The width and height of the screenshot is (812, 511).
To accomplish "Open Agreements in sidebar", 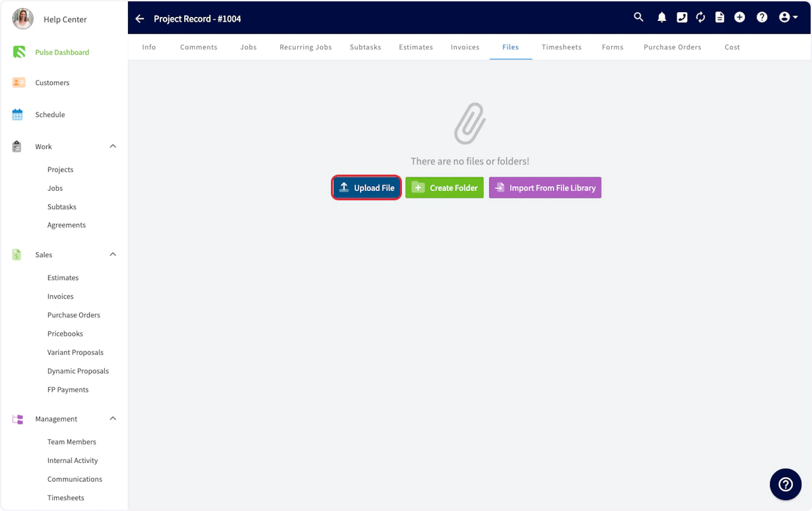I will point(66,225).
